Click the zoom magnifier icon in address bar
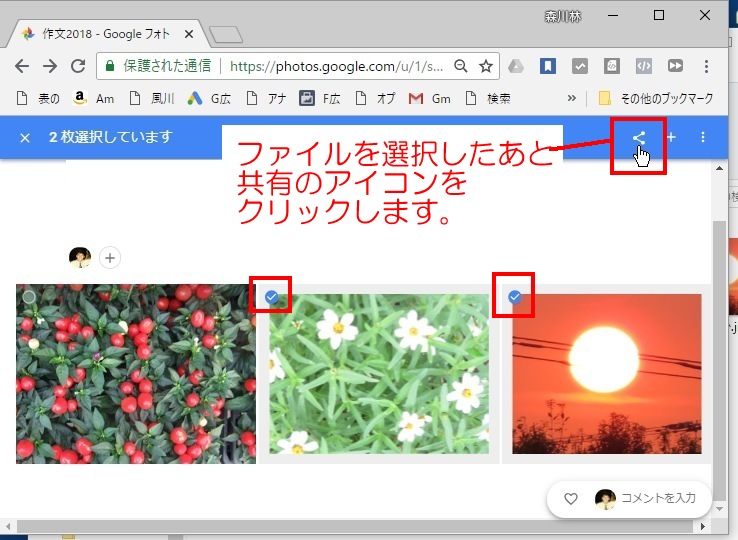The image size is (738, 540). tap(461, 66)
